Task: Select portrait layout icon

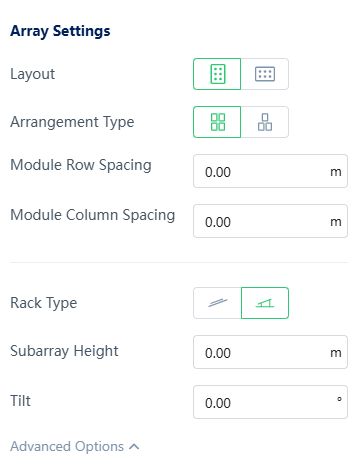Action: point(217,74)
